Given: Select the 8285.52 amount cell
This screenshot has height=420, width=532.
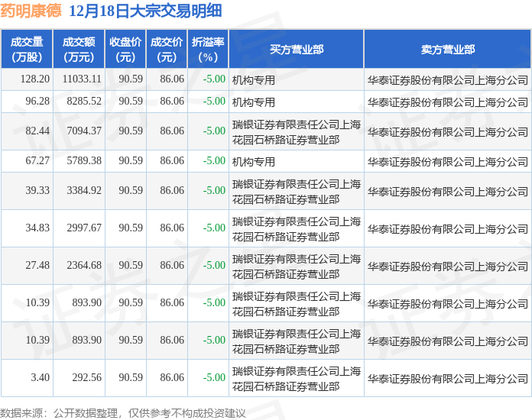Looking at the screenshot, I should tap(84, 102).
